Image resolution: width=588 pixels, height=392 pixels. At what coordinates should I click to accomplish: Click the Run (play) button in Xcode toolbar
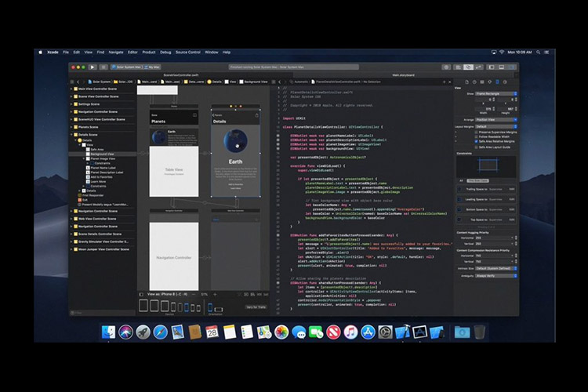pyautogui.click(x=93, y=67)
